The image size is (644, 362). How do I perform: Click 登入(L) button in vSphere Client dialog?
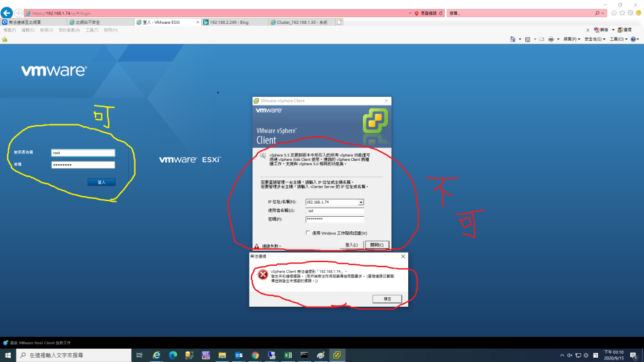351,245
